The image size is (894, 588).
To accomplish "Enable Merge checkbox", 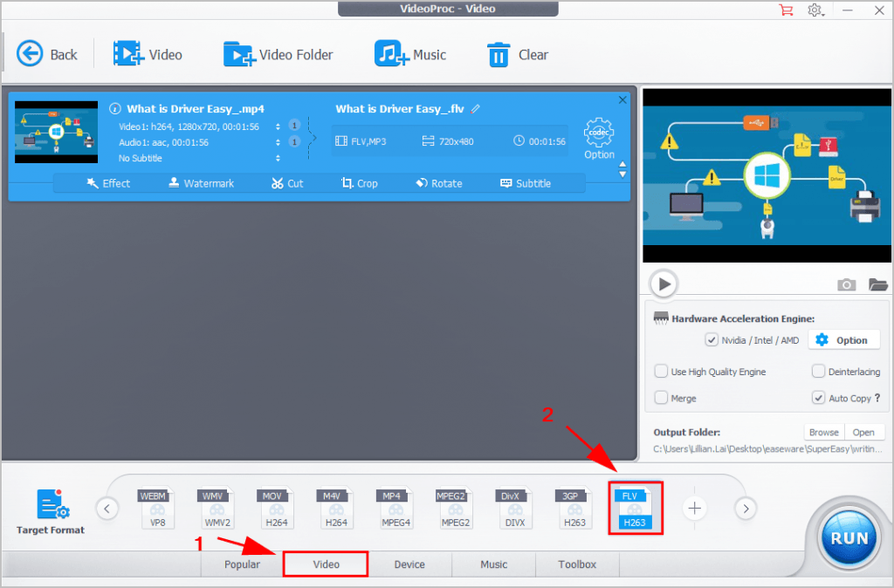I will point(661,398).
